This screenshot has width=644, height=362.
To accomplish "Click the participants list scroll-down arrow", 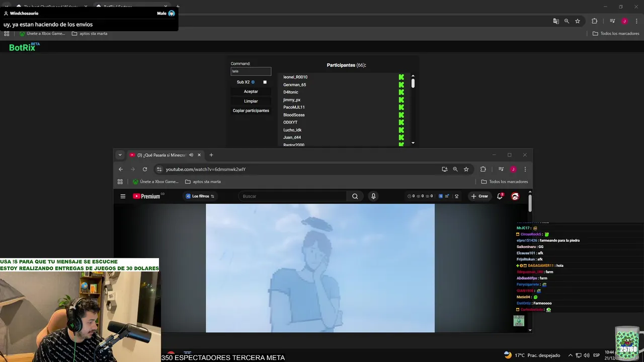I will click(x=413, y=143).
